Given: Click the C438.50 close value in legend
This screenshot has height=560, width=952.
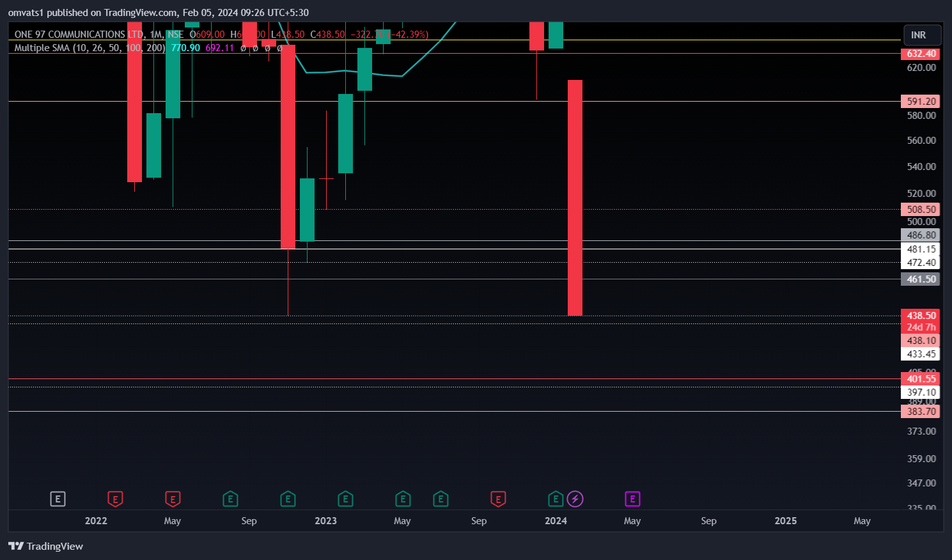Looking at the screenshot, I should pos(327,35).
